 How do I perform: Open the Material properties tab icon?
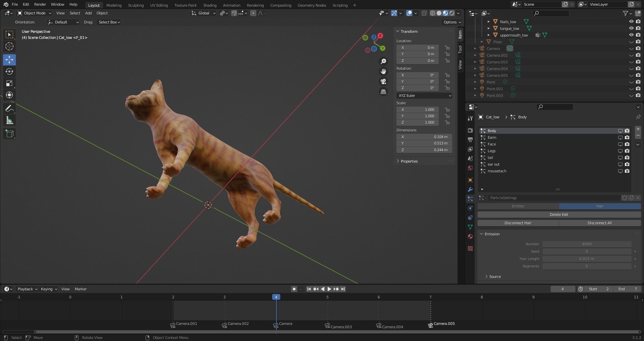[x=470, y=236]
